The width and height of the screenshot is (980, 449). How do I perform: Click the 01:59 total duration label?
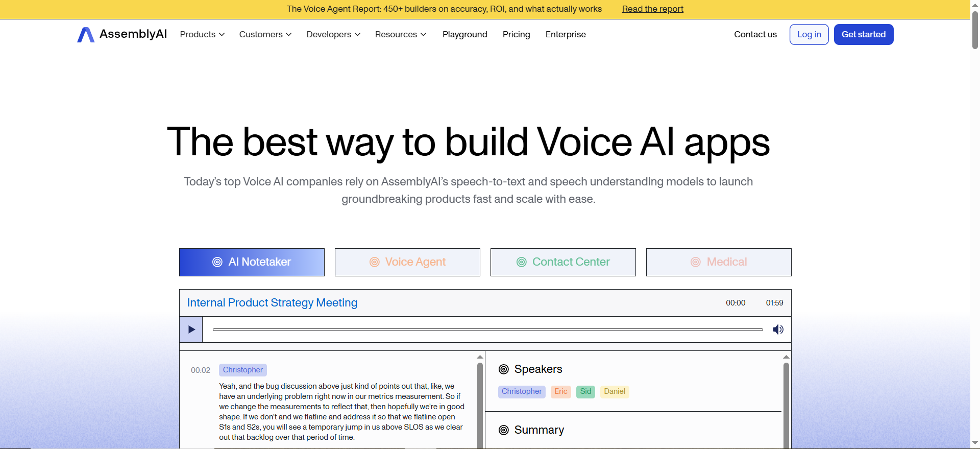[x=774, y=303]
